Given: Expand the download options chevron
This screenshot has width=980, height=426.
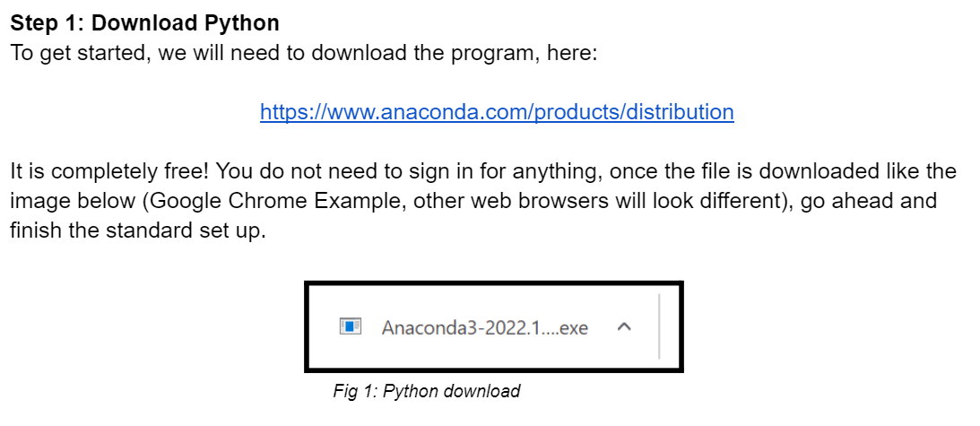Looking at the screenshot, I should 624,326.
